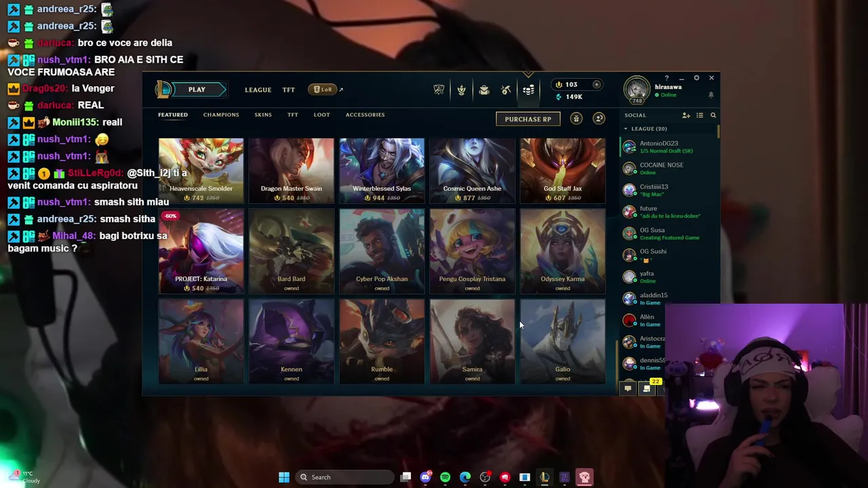This screenshot has width=868, height=488.
Task: Open the gifting center icon
Action: pyautogui.click(x=576, y=119)
